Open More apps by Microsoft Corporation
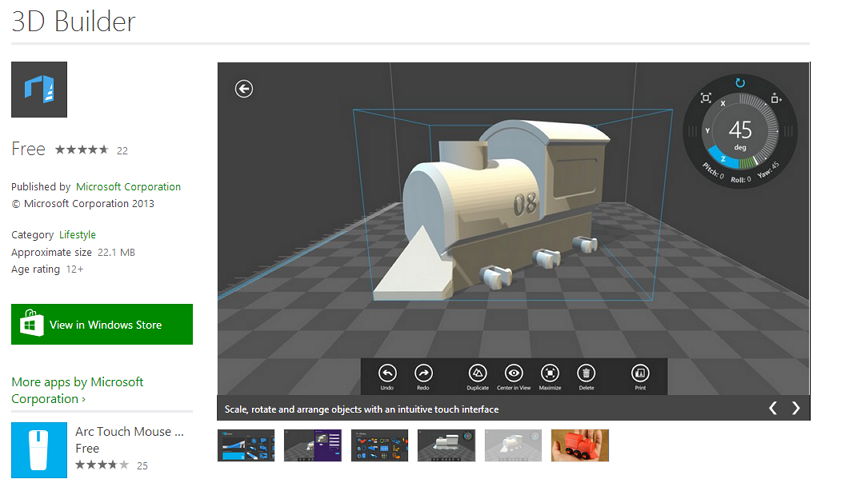This screenshot has width=845, height=483. (x=77, y=390)
